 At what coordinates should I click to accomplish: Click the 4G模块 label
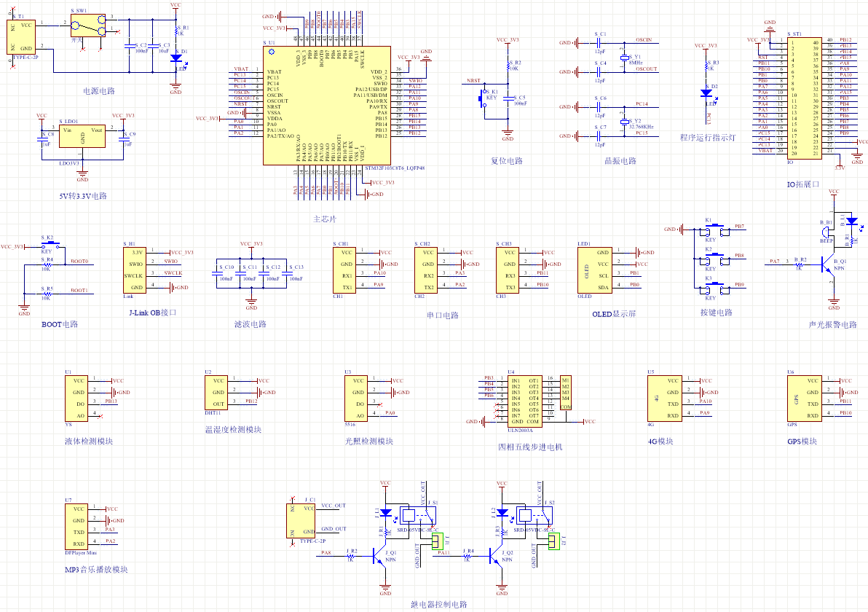(660, 442)
